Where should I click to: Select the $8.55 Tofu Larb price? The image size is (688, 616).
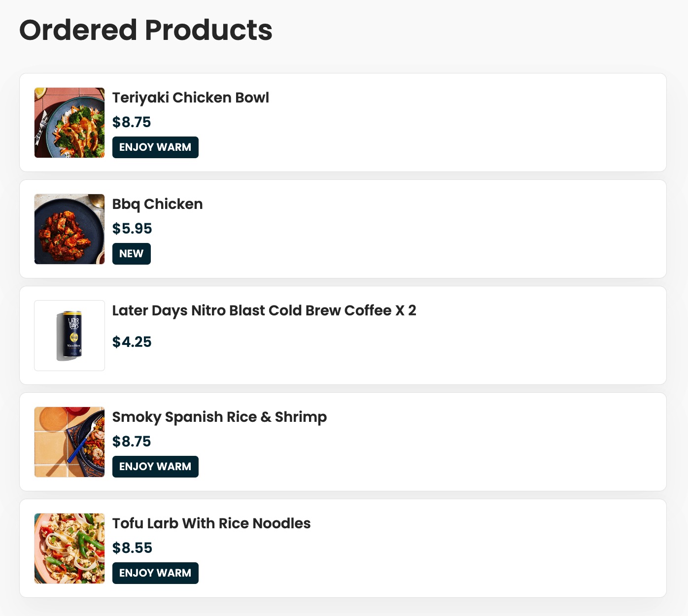pos(132,548)
